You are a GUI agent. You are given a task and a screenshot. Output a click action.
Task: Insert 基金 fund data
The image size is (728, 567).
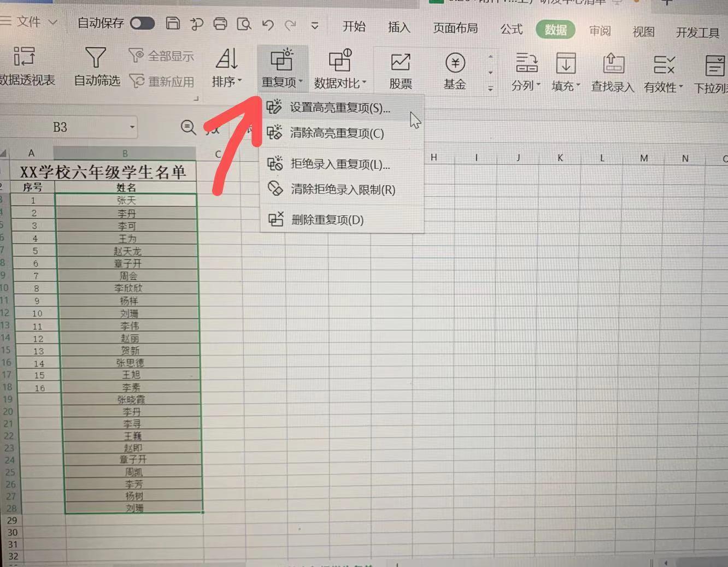[454, 68]
